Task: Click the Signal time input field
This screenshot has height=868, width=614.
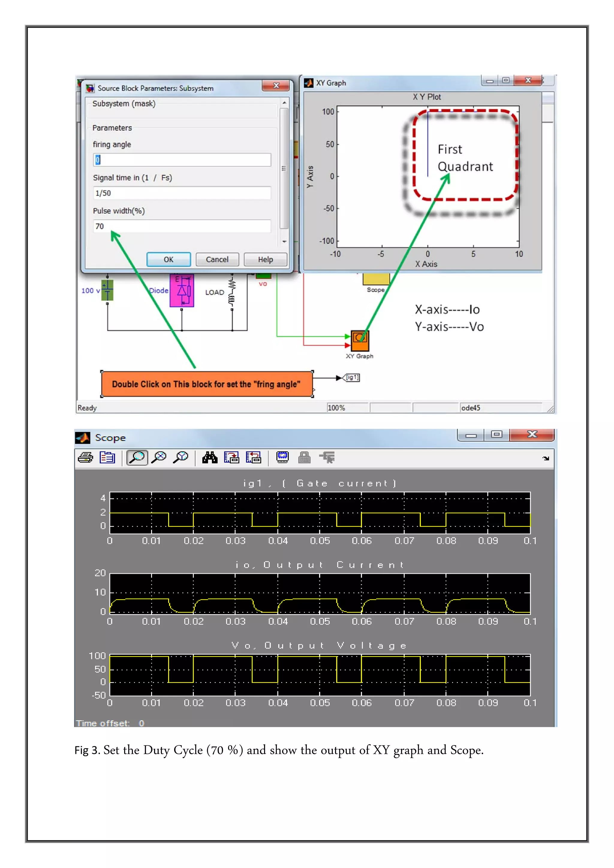Action: click(x=182, y=193)
